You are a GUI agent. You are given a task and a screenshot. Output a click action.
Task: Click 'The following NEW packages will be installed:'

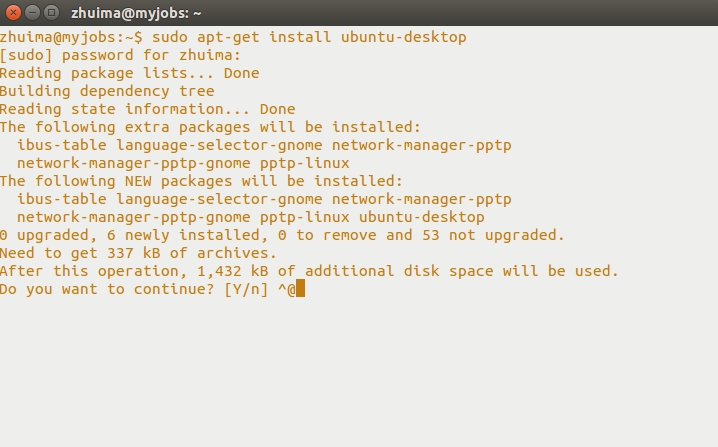tap(201, 181)
